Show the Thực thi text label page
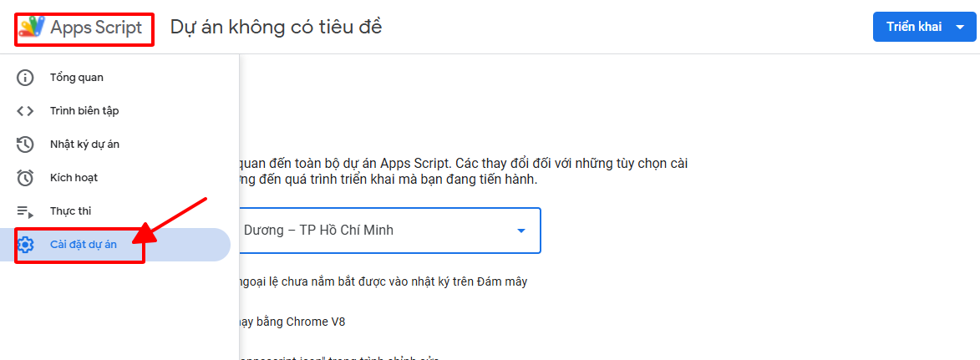Screen dimensions: 980x360 [x=70, y=211]
